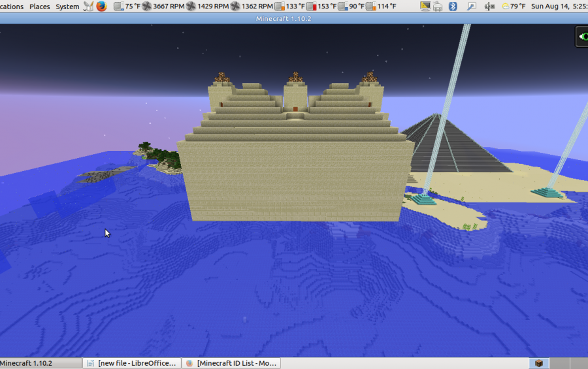Click the 133 °F temperature sensor
The width and height of the screenshot is (588, 369).
click(x=290, y=6)
